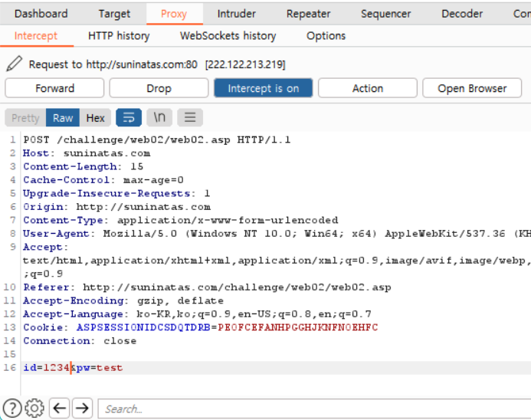Open search settings gear icon

tap(34, 409)
